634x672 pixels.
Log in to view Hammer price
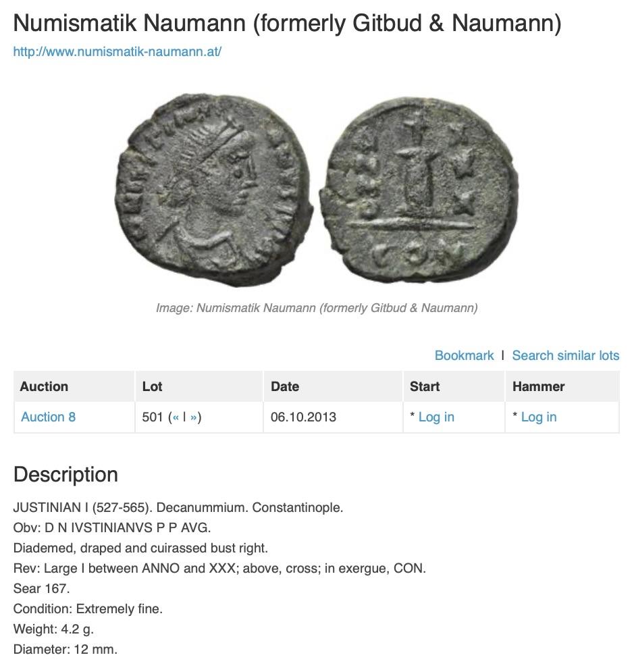point(539,417)
